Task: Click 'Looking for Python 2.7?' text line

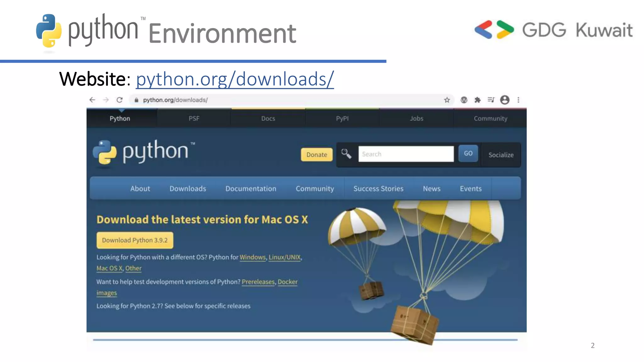Action: [173, 306]
